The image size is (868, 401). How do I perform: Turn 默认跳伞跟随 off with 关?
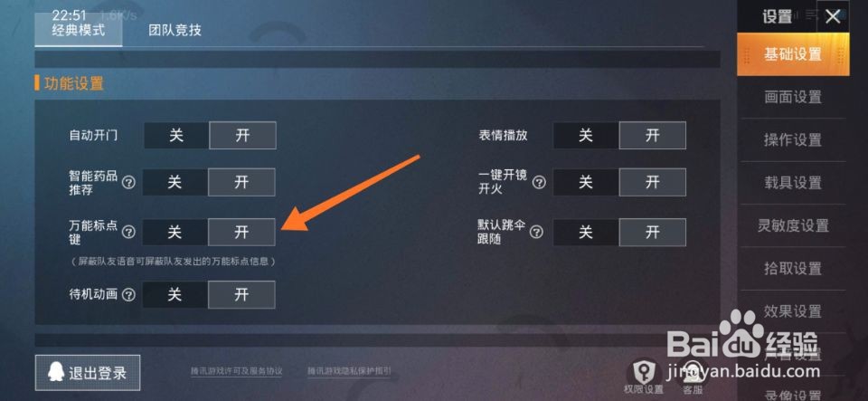point(586,232)
